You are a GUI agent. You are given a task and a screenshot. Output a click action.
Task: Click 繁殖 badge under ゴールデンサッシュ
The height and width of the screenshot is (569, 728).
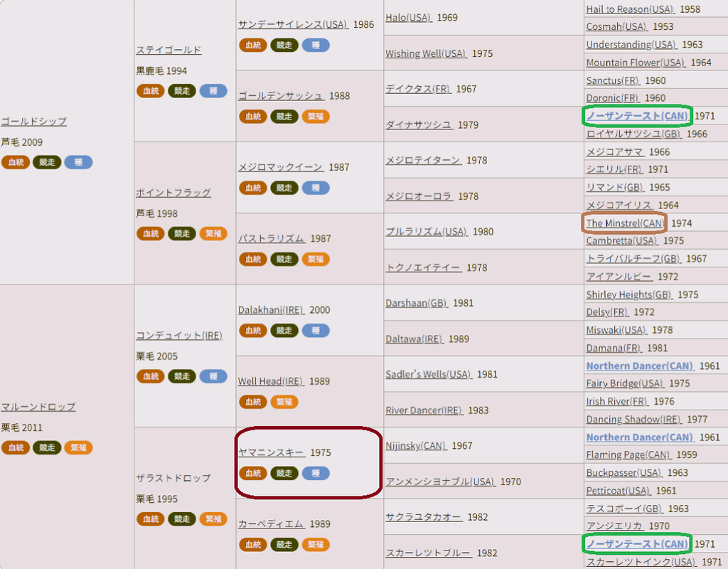click(x=316, y=117)
